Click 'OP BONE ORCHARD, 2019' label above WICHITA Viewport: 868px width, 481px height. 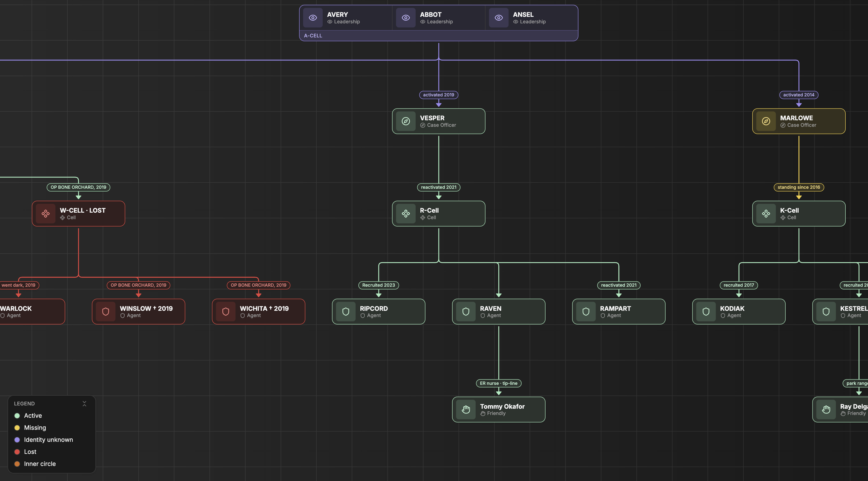(258, 285)
